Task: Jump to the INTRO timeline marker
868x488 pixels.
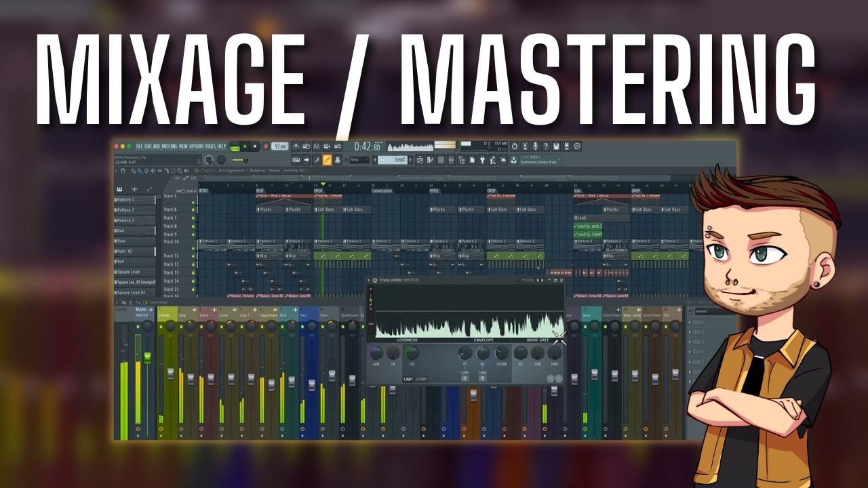Action: [203, 191]
